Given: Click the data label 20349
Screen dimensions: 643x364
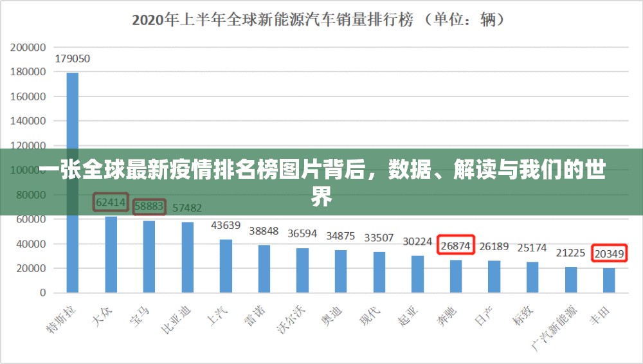Looking at the screenshot, I should click(x=610, y=254).
